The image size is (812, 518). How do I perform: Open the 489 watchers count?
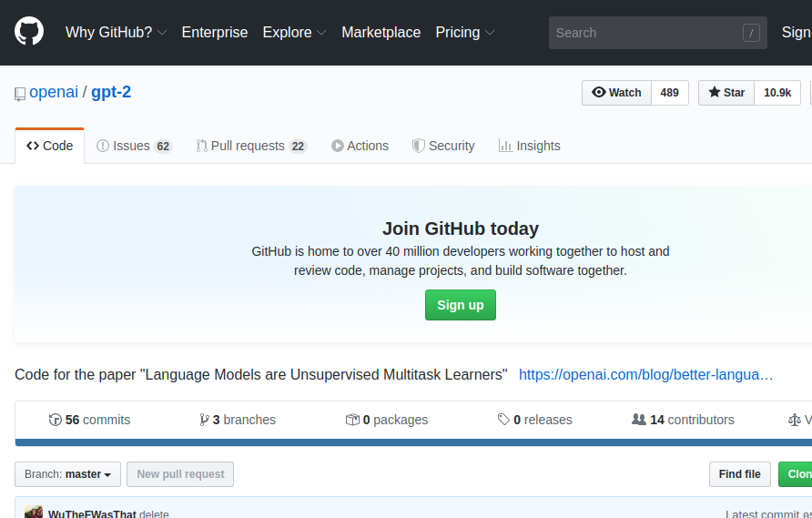(670, 93)
